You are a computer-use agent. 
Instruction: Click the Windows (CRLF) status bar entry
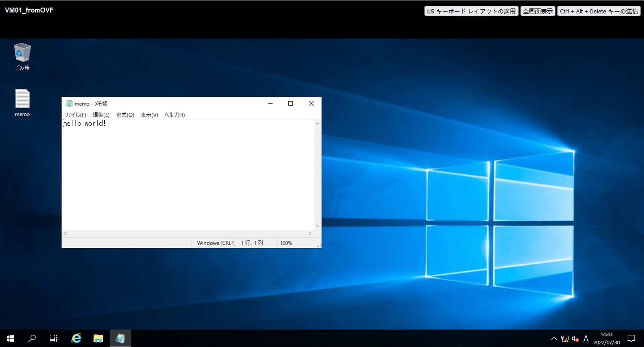(215, 243)
